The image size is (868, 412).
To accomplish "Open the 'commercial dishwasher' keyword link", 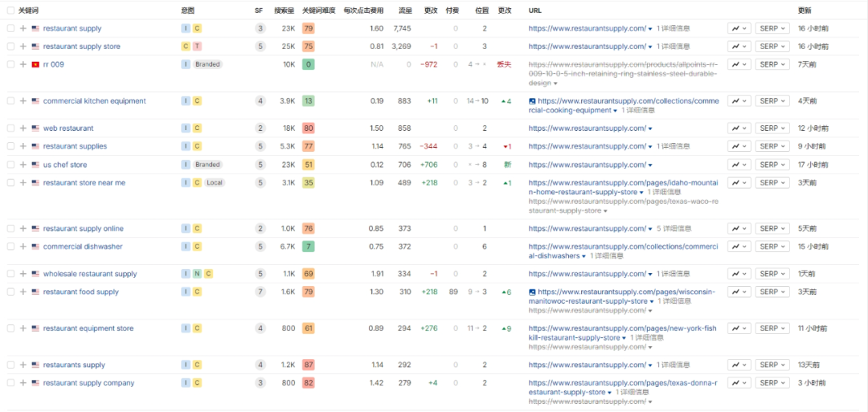I will point(83,247).
